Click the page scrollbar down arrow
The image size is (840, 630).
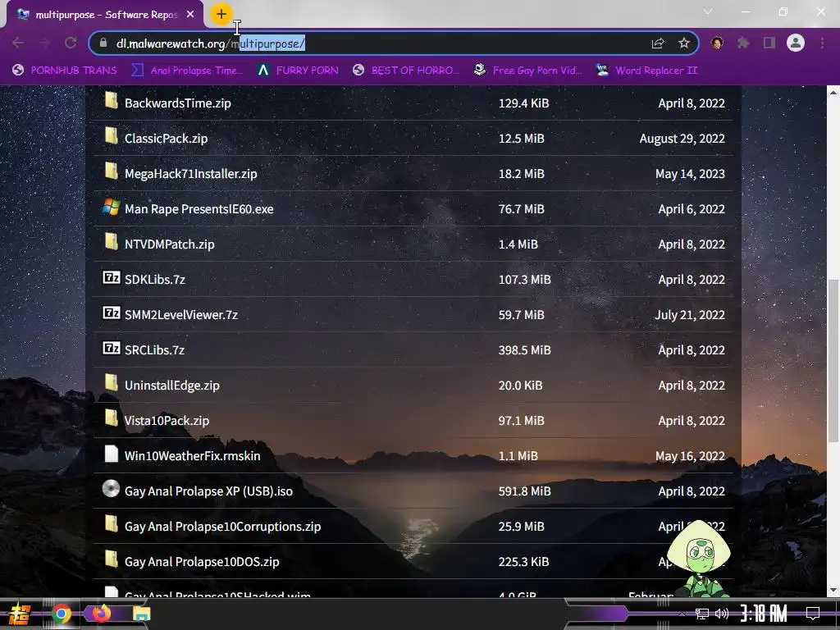point(833,590)
